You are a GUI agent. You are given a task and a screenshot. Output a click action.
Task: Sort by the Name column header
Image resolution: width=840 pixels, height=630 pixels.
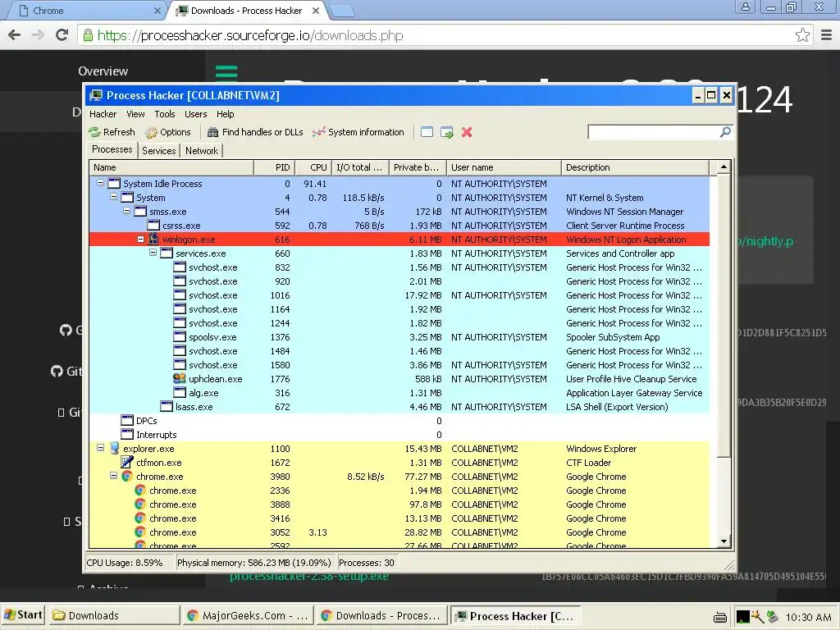tap(171, 167)
